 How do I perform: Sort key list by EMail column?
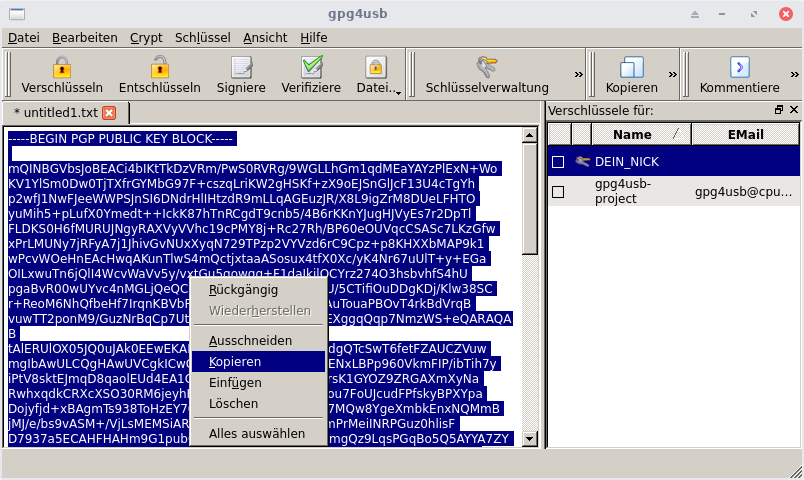(x=746, y=134)
